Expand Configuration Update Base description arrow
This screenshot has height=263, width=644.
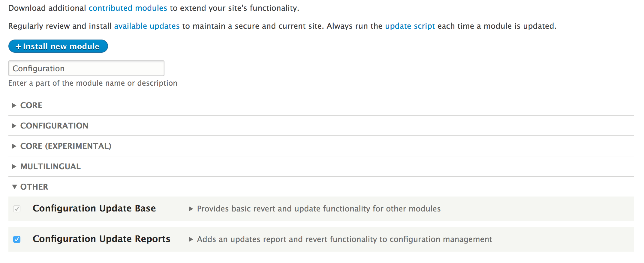pyautogui.click(x=191, y=209)
